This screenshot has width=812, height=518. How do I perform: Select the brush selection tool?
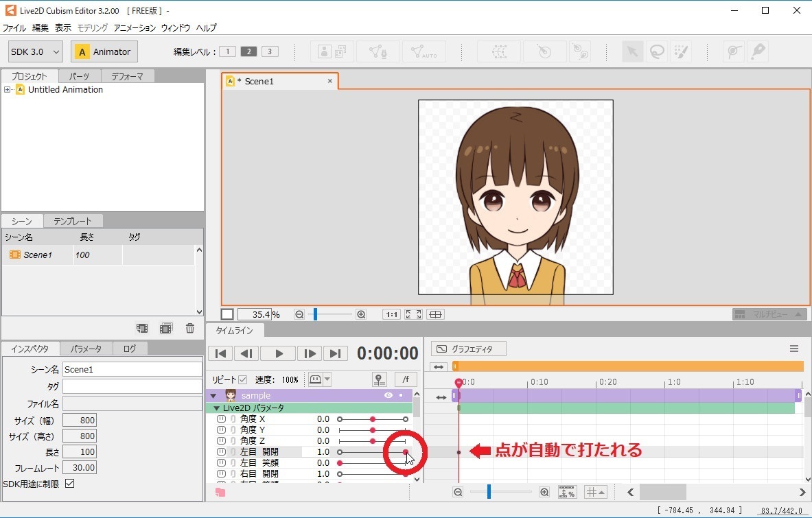coord(681,51)
